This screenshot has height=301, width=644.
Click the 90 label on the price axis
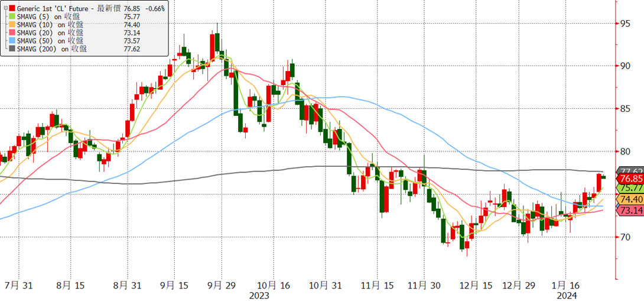625,66
